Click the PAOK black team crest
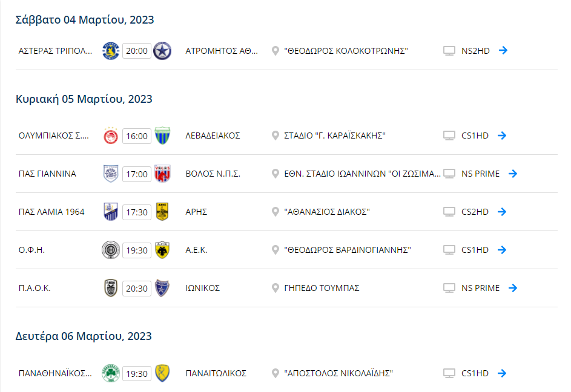Image resolution: width=571 pixels, height=392 pixels. [111, 288]
